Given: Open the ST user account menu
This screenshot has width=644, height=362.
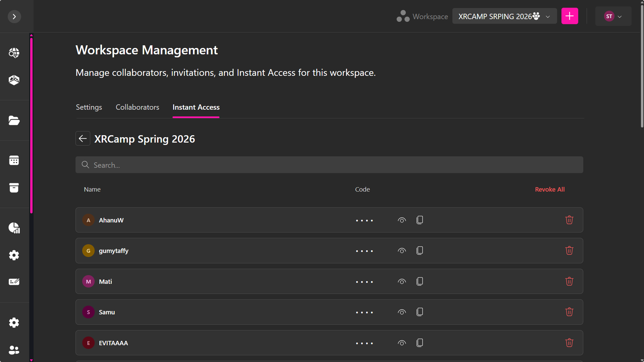Looking at the screenshot, I should tap(613, 16).
